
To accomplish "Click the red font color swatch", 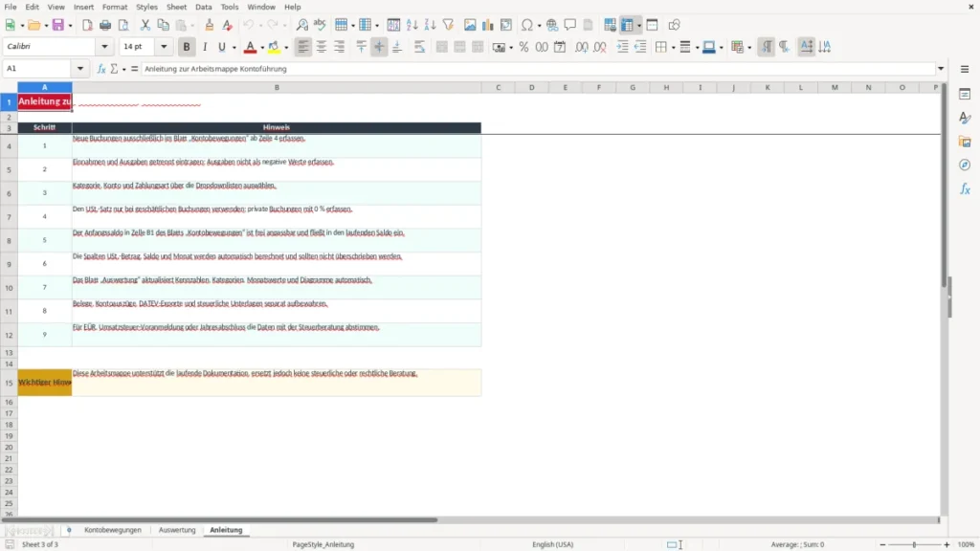I will [x=250, y=47].
